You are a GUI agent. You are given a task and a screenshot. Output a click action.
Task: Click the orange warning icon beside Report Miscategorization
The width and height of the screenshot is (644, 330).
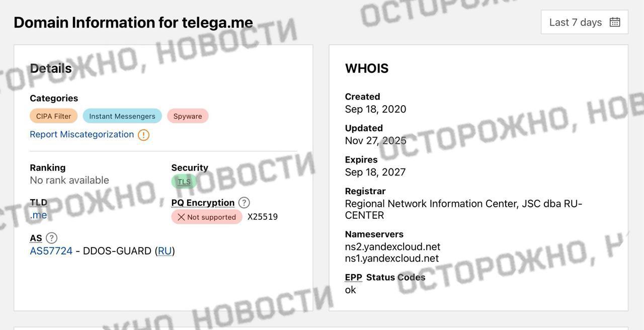coord(143,135)
